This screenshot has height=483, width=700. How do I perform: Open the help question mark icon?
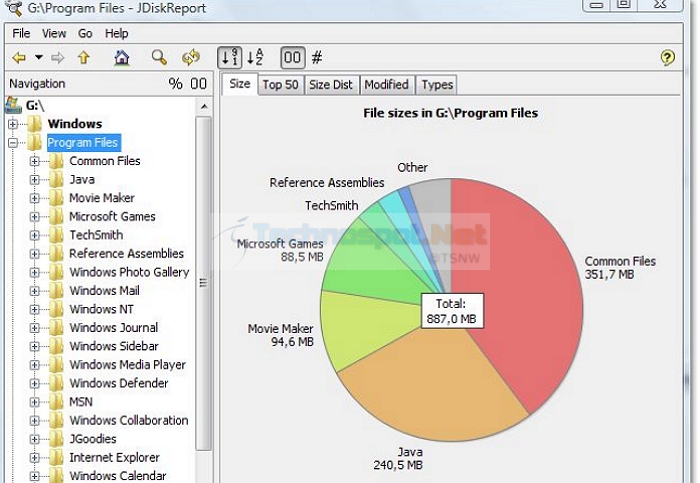coord(667,58)
